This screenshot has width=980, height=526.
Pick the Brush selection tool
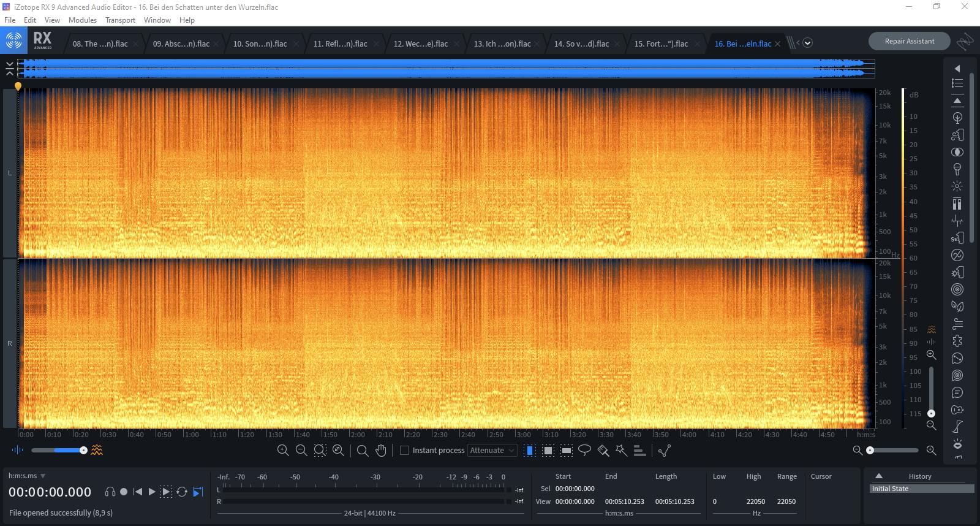[x=603, y=451]
